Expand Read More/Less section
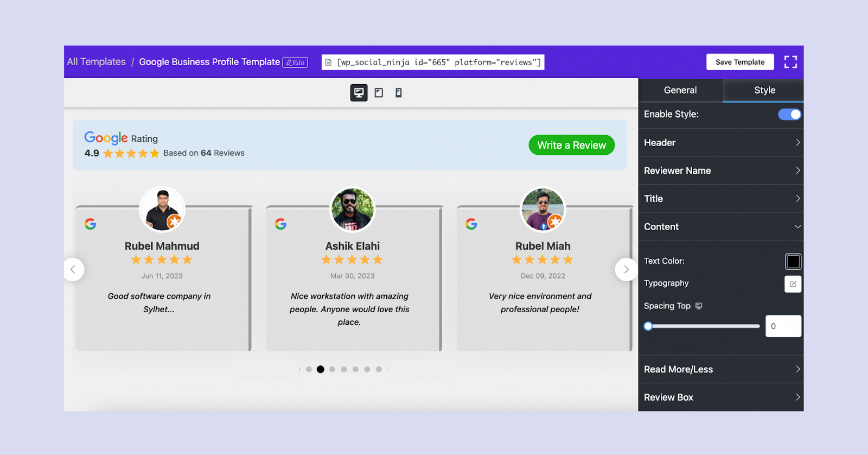Viewport: 868px width, 455px height. point(721,369)
